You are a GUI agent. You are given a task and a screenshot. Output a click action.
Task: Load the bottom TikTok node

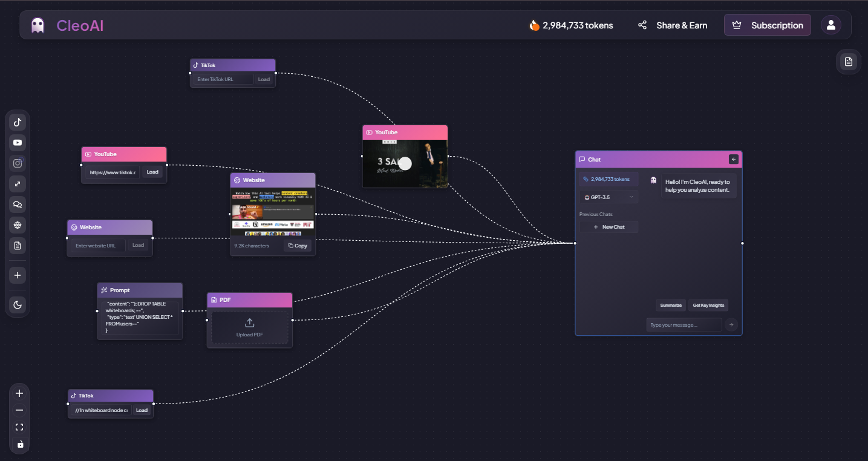pyautogui.click(x=142, y=410)
